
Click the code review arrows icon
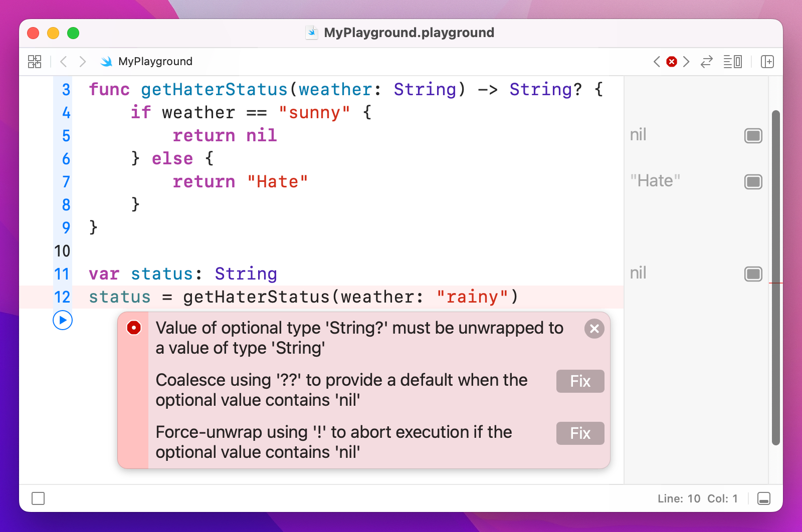coord(706,62)
